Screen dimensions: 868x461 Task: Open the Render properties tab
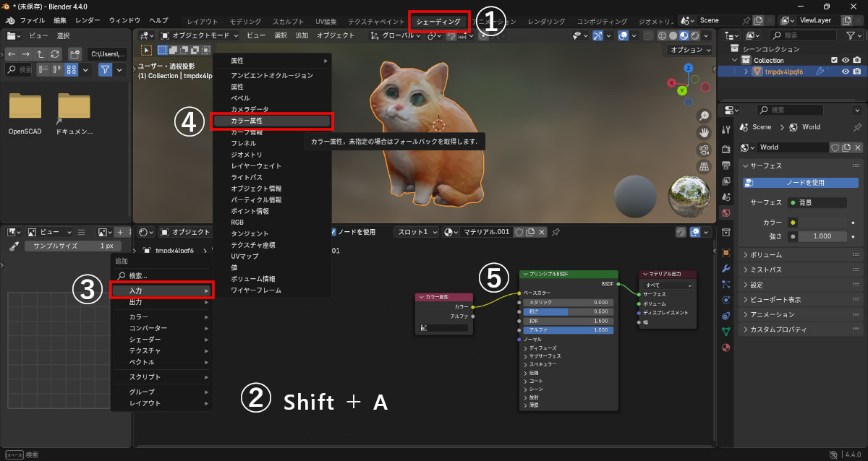tap(726, 149)
